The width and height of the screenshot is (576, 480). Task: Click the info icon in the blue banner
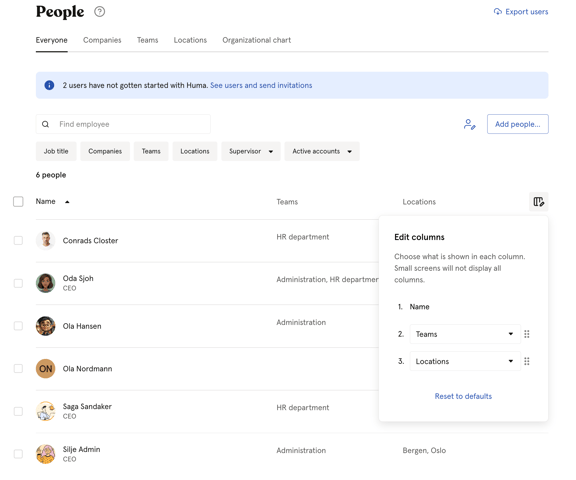click(x=49, y=85)
